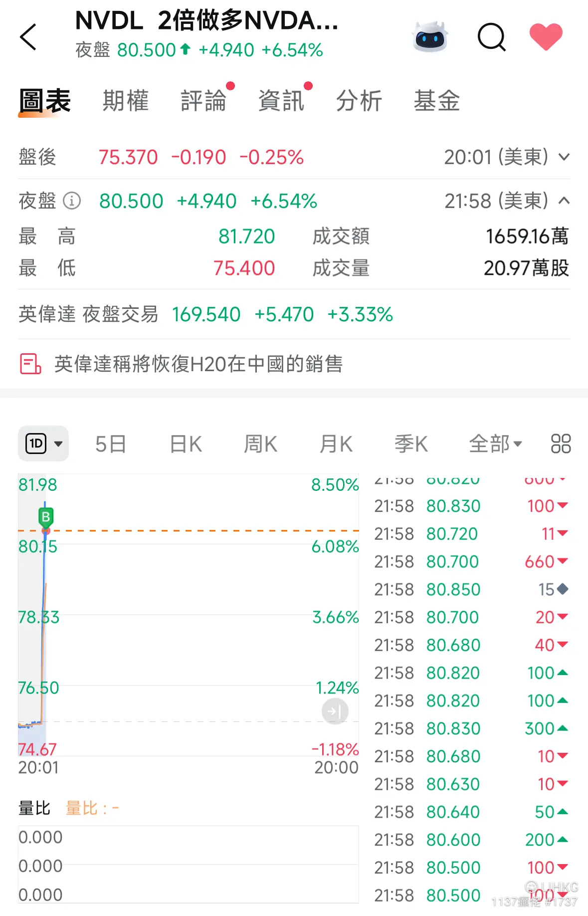Screen dimensions: 588x916
Task: Select the 5日 chart period
Action: pyautogui.click(x=110, y=444)
